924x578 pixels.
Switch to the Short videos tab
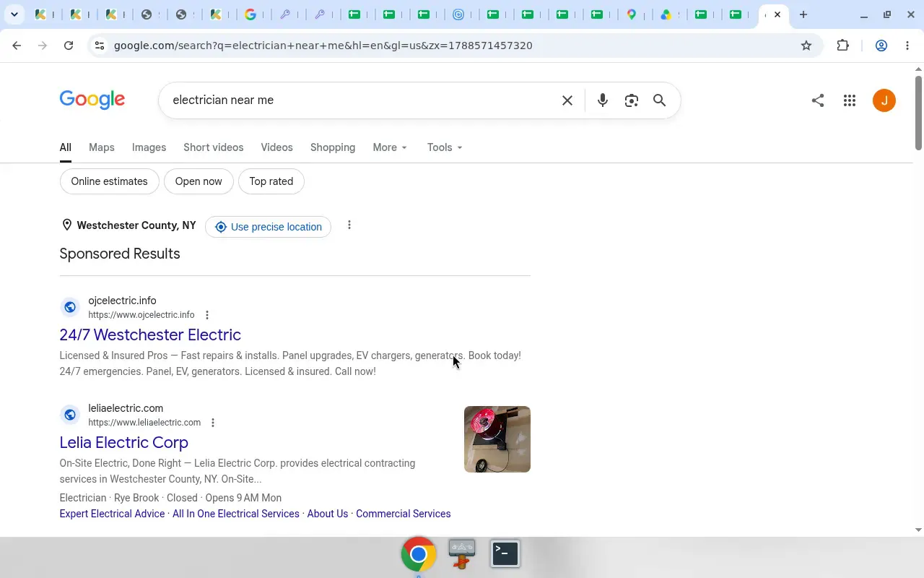tap(214, 147)
